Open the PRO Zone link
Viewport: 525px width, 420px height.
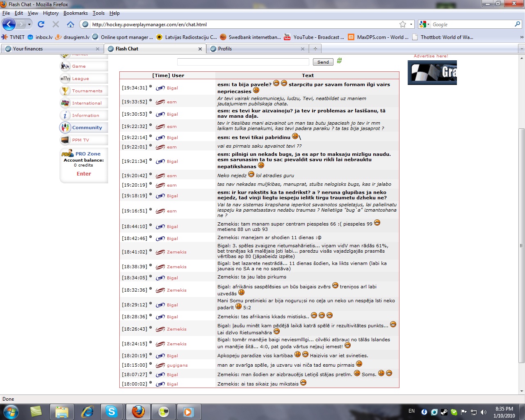(x=88, y=154)
